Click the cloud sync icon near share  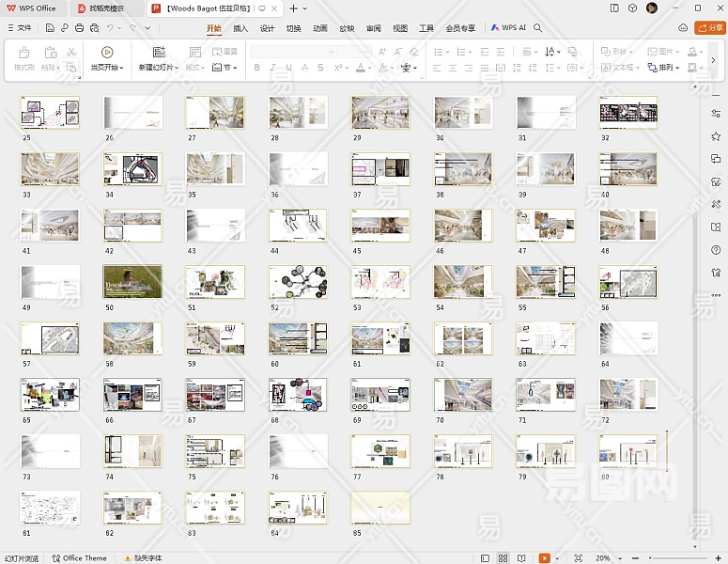(x=685, y=28)
